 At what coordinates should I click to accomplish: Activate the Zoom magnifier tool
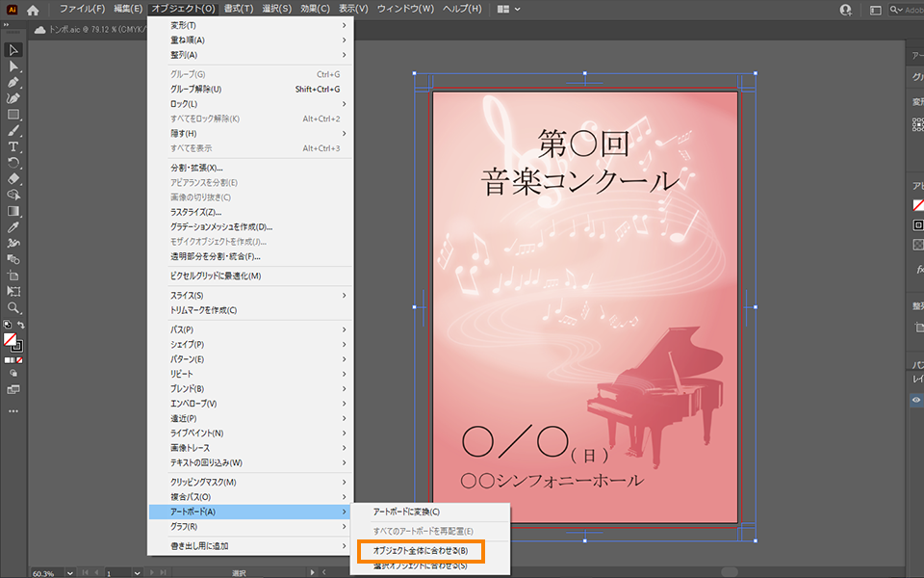[x=13, y=308]
